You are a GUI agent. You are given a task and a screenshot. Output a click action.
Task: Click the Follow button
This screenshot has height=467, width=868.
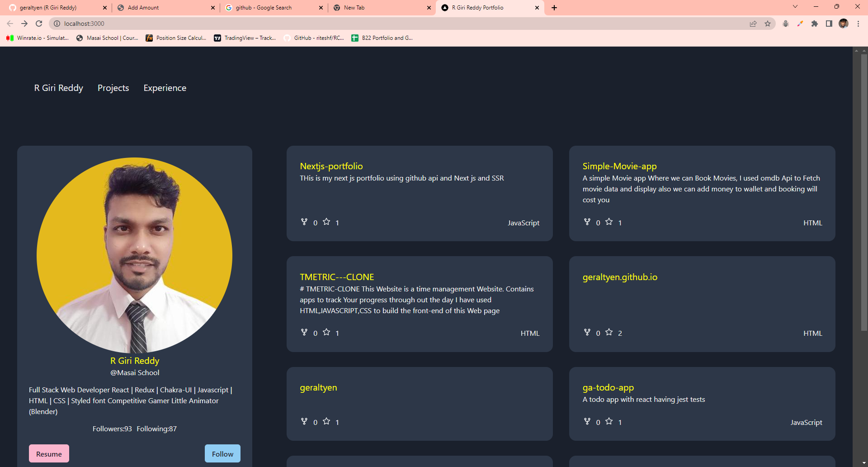click(x=222, y=453)
